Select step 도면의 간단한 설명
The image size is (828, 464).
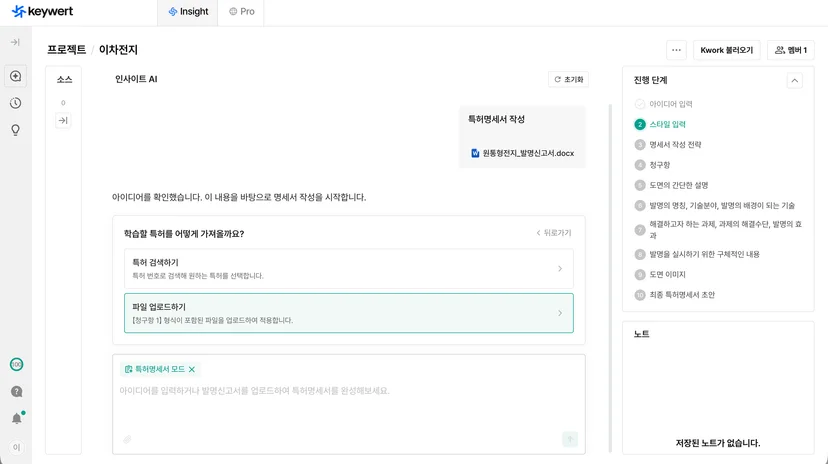pos(672,185)
